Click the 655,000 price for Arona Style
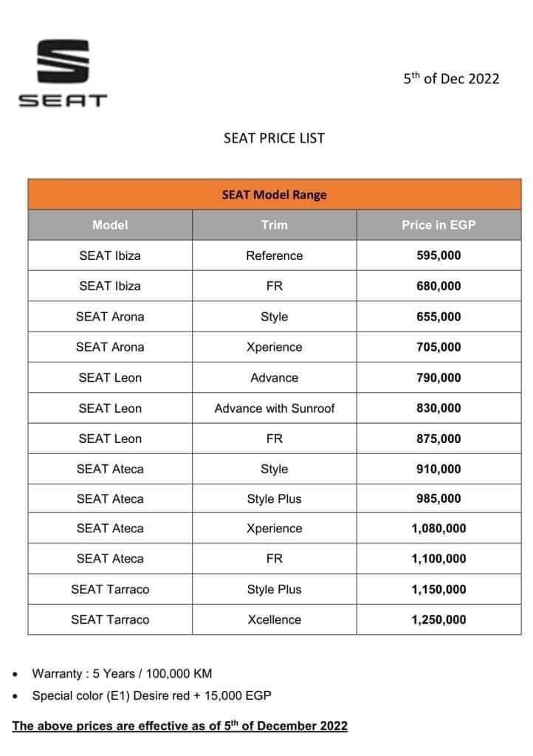This screenshot has height=756, width=533. pyautogui.click(x=439, y=317)
